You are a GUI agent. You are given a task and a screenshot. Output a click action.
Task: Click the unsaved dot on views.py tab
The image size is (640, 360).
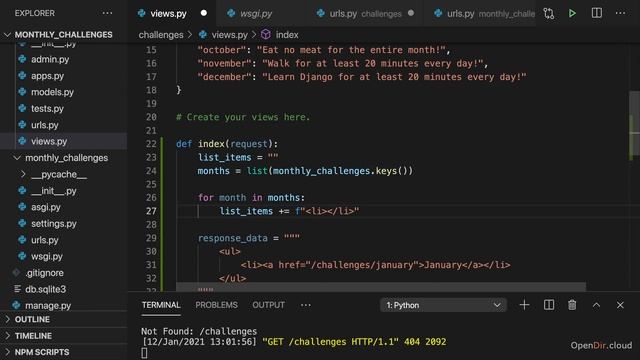(x=204, y=13)
